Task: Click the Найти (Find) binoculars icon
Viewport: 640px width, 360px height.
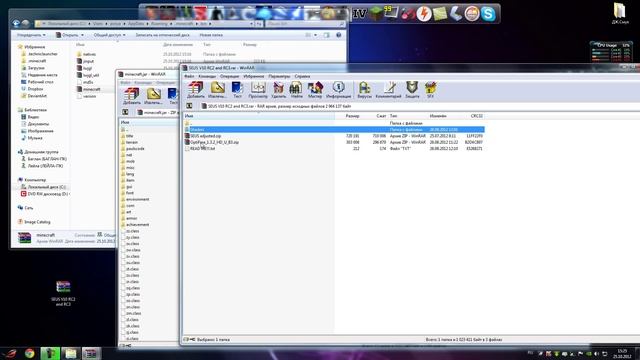Action: pyautogui.click(x=296, y=90)
